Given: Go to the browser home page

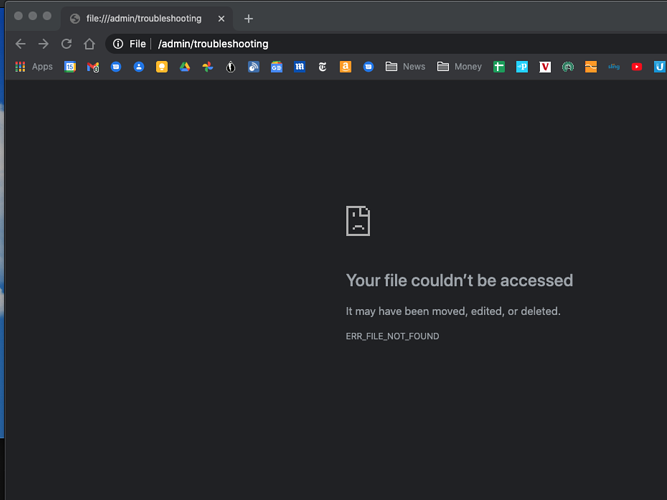Looking at the screenshot, I should (x=89, y=44).
